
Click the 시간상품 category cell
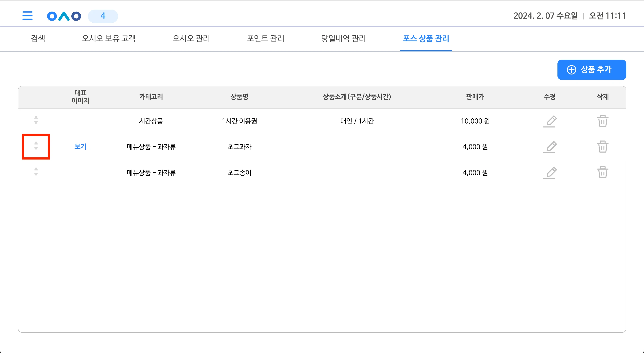point(151,121)
